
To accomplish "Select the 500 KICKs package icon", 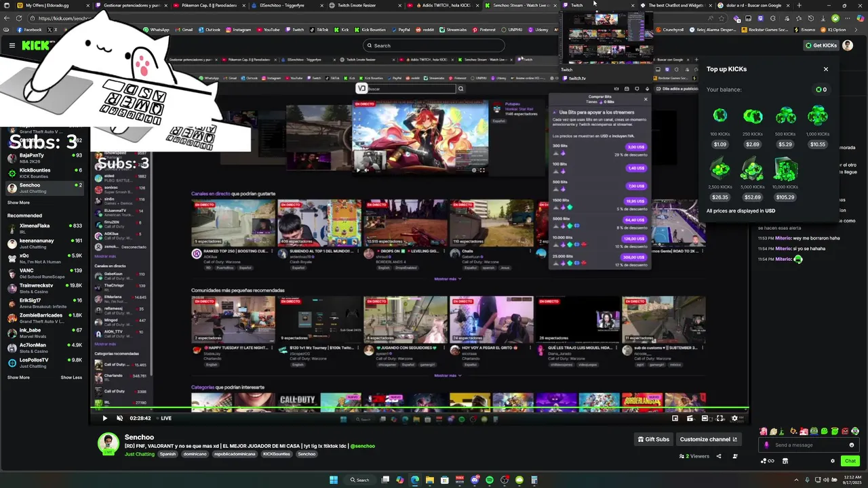I will (785, 116).
